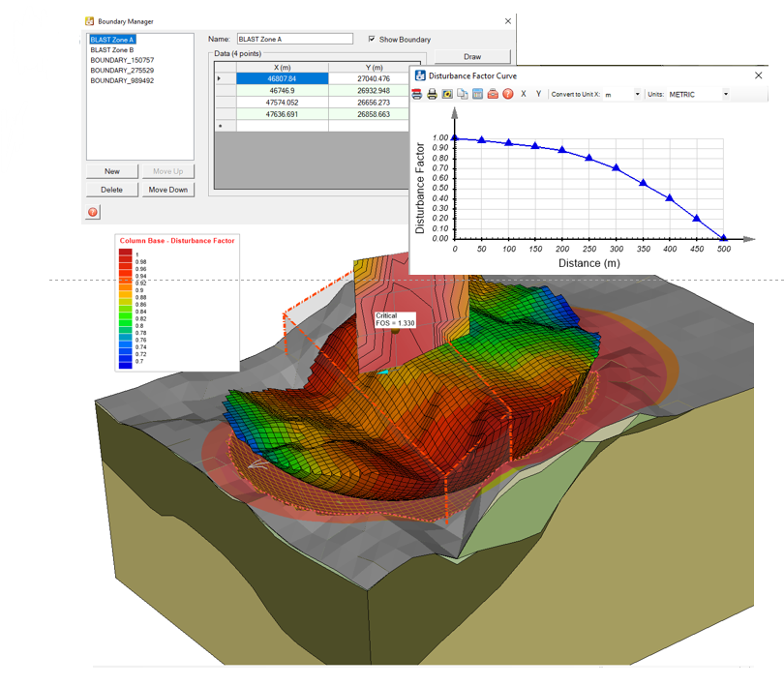The image size is (784, 686).
Task: Click the Draw button
Action: 472,56
